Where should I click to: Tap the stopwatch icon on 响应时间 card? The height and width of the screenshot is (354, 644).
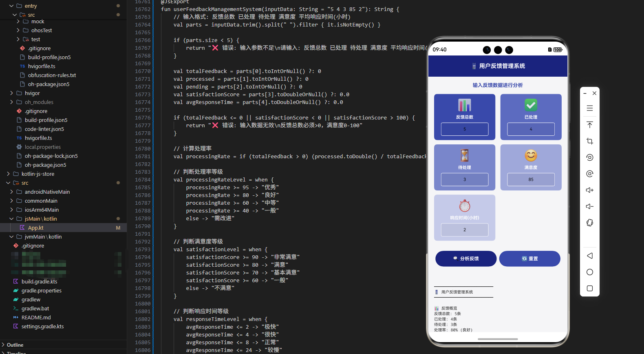click(465, 206)
